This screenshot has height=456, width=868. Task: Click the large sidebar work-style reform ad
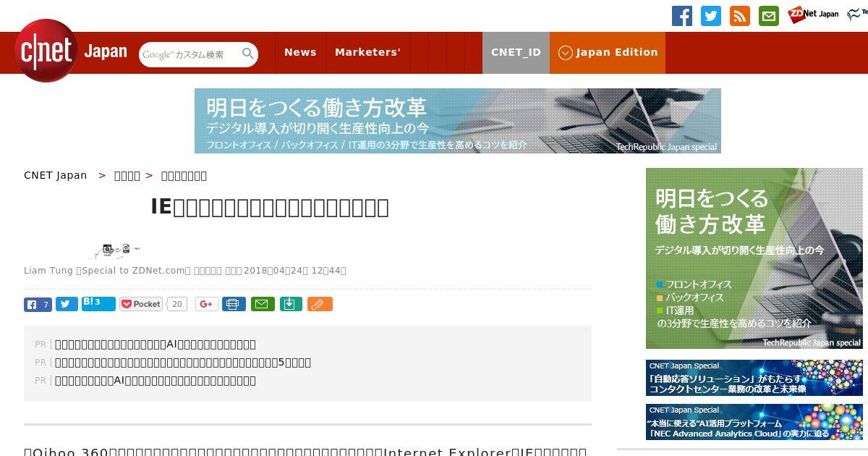tap(754, 258)
